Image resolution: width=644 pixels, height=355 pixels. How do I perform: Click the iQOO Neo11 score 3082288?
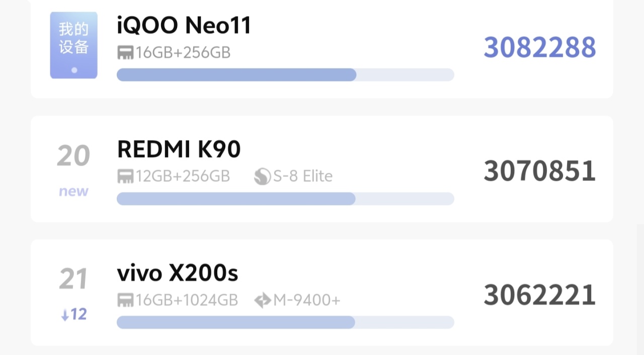click(x=539, y=47)
